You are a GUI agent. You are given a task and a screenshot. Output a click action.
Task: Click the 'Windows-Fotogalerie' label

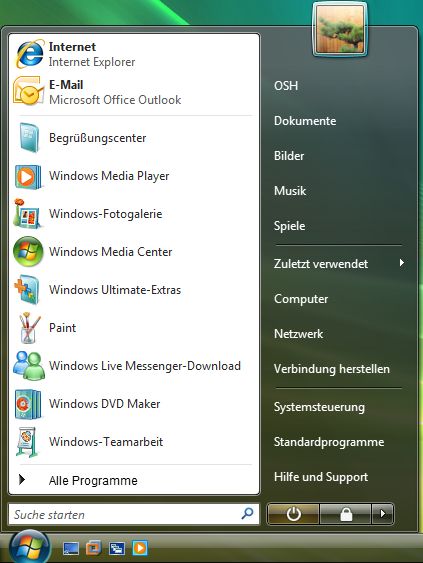[106, 214]
